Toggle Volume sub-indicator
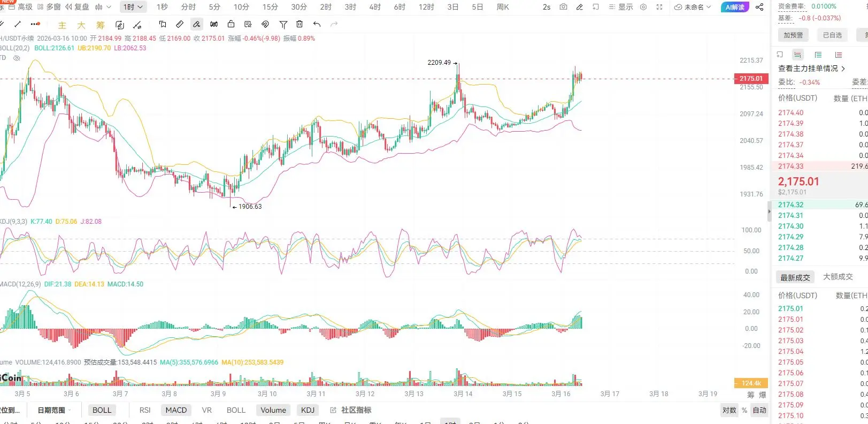Screen dimensions: 868x424 273,410
